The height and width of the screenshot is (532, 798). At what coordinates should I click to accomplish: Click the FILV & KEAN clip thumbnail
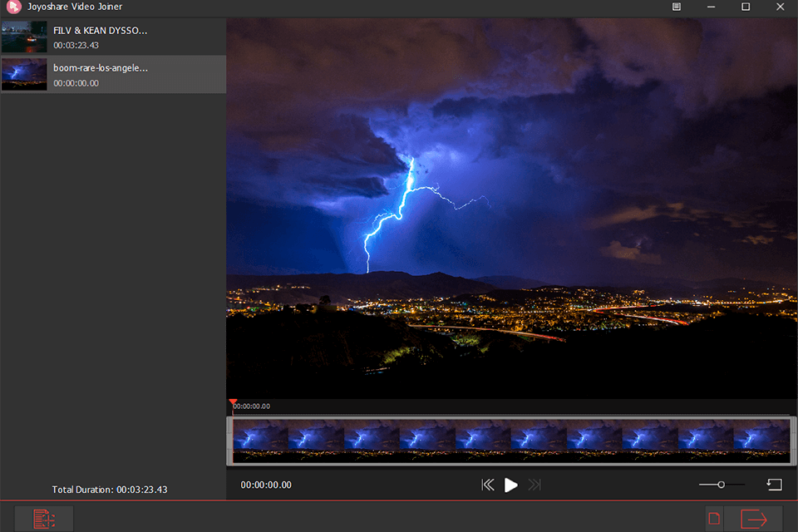24,37
